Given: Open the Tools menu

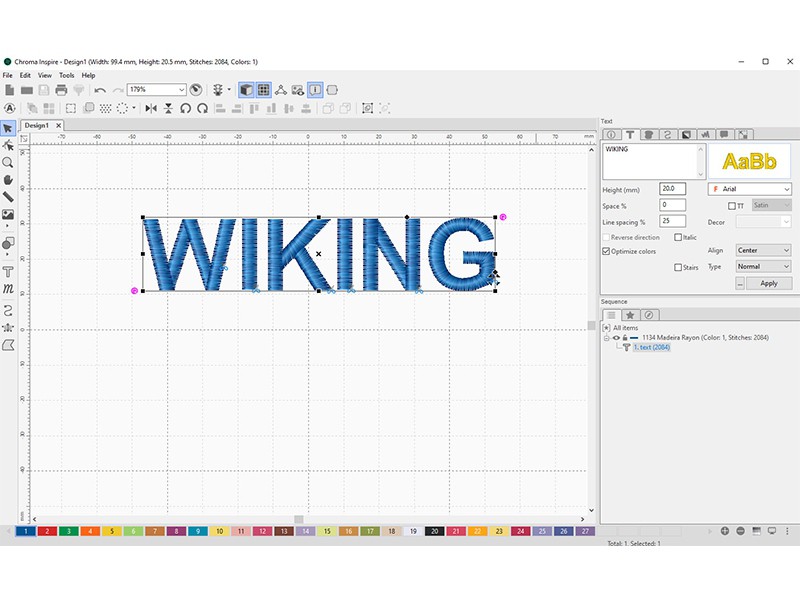Looking at the screenshot, I should coord(66,75).
